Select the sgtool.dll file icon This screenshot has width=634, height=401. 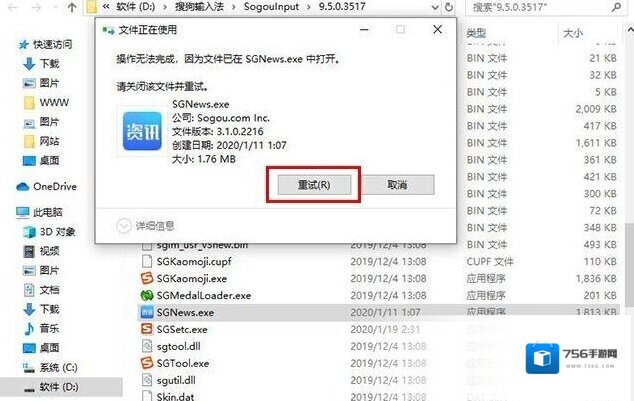147,346
